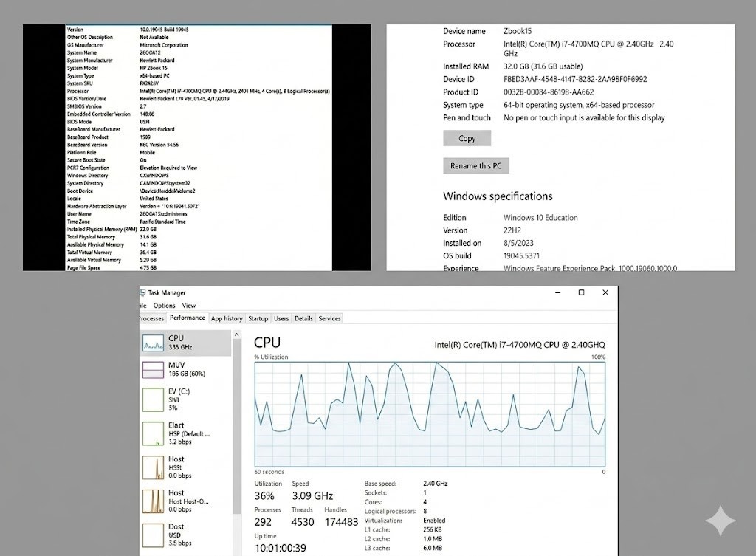The height and width of the screenshot is (556, 756).
Task: Click inside the CPU utilization graph
Action: pyautogui.click(x=430, y=414)
